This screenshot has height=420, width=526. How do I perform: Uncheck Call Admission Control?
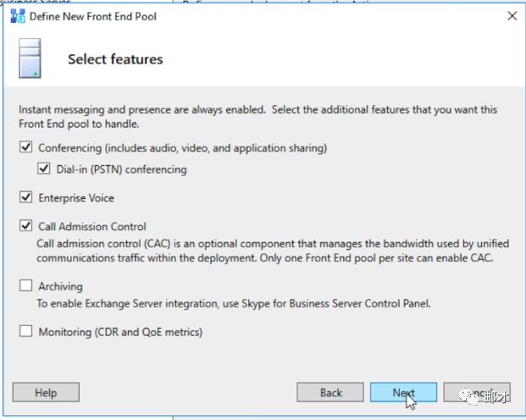(x=25, y=227)
